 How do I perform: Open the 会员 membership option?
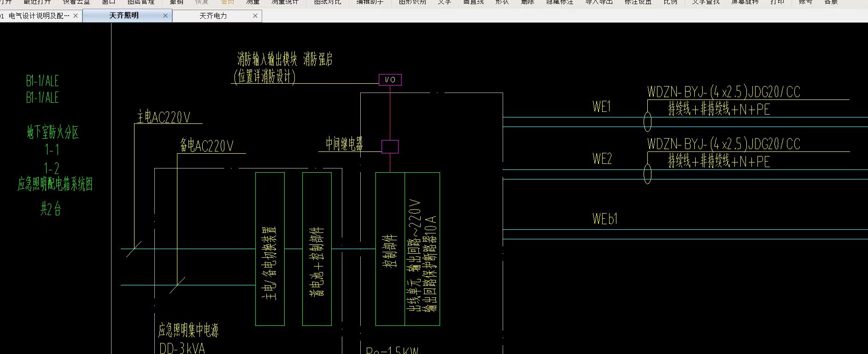(227, 2)
